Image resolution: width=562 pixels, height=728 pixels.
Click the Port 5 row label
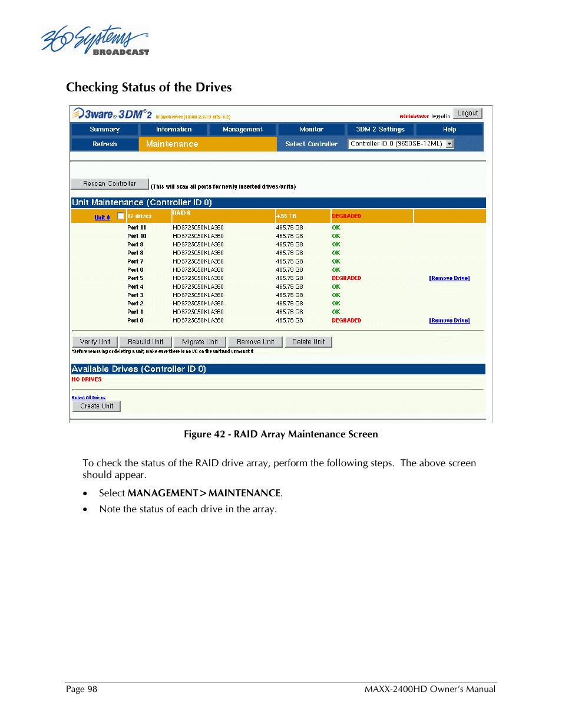click(135, 278)
